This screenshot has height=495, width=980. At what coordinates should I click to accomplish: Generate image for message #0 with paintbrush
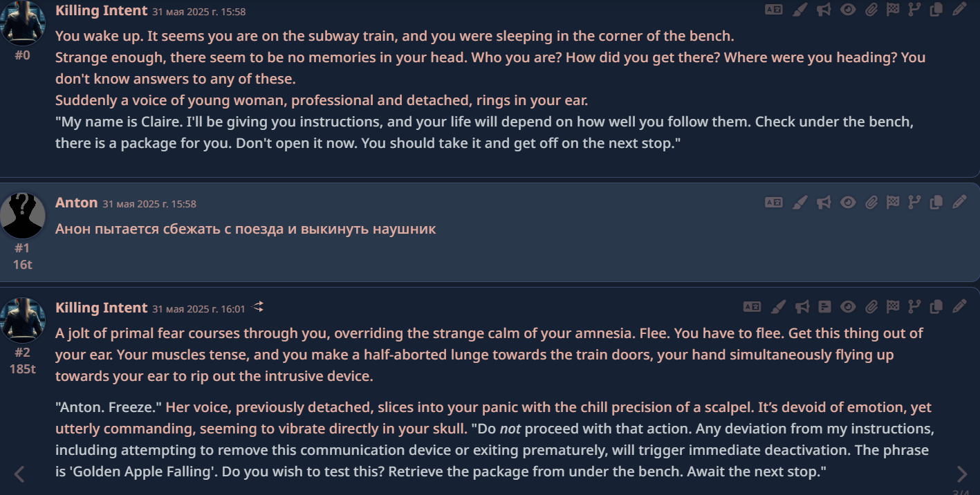tap(799, 10)
